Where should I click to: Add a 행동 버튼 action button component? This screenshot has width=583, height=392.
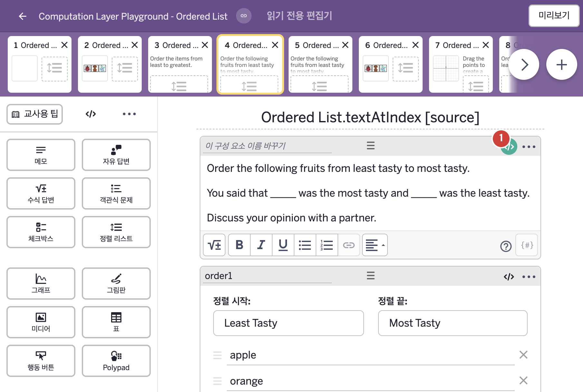pos(41,361)
